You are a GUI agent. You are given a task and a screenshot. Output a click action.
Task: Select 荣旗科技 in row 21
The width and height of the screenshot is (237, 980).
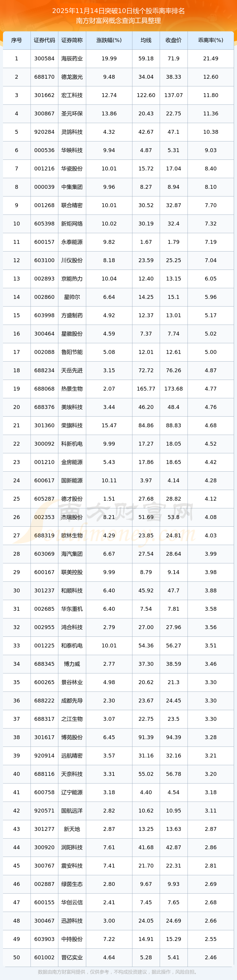click(72, 425)
